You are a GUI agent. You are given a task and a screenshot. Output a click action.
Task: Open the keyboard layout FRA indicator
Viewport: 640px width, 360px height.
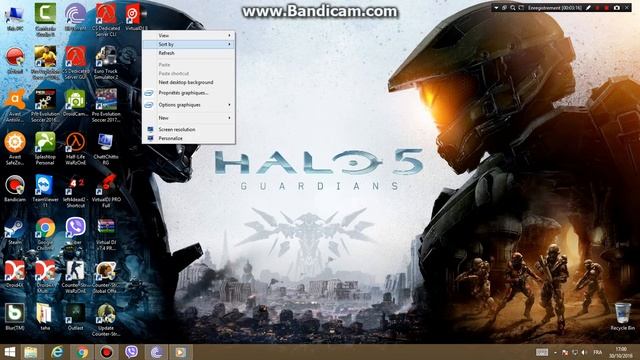(x=598, y=352)
